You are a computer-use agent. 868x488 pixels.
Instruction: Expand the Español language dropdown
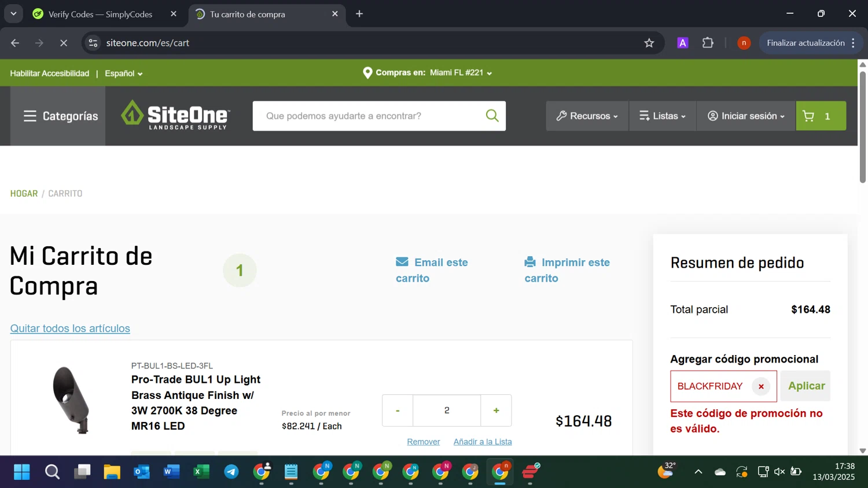[123, 73]
